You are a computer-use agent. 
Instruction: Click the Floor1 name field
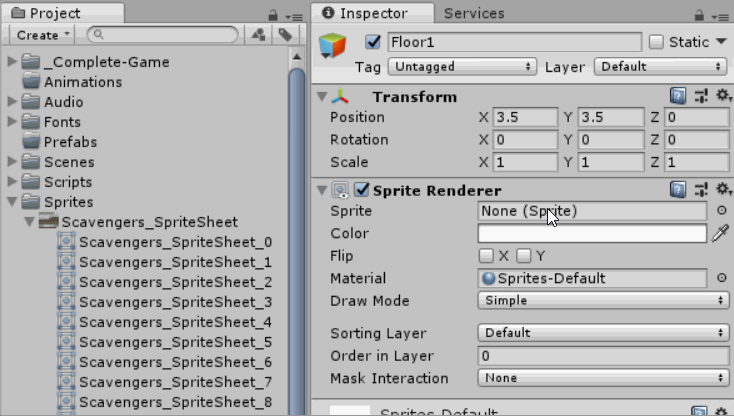[x=514, y=42]
